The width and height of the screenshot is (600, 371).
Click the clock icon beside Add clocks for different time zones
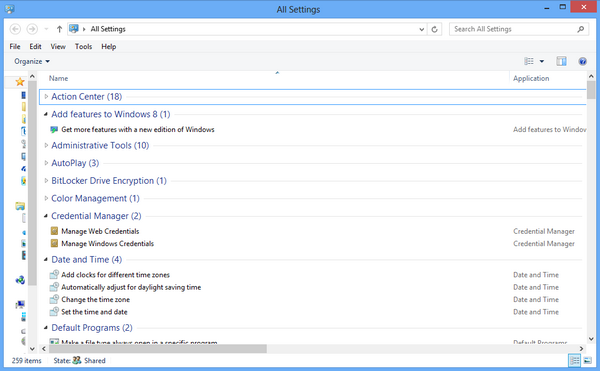[54, 275]
